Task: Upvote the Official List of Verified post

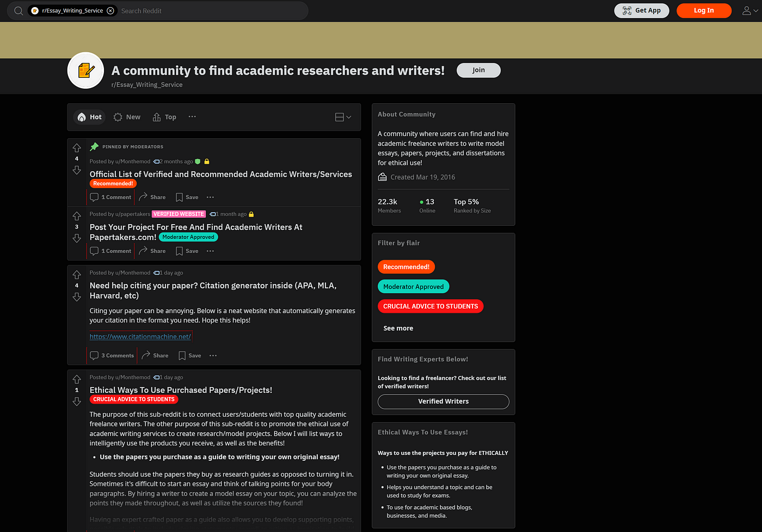Action: pyautogui.click(x=77, y=148)
